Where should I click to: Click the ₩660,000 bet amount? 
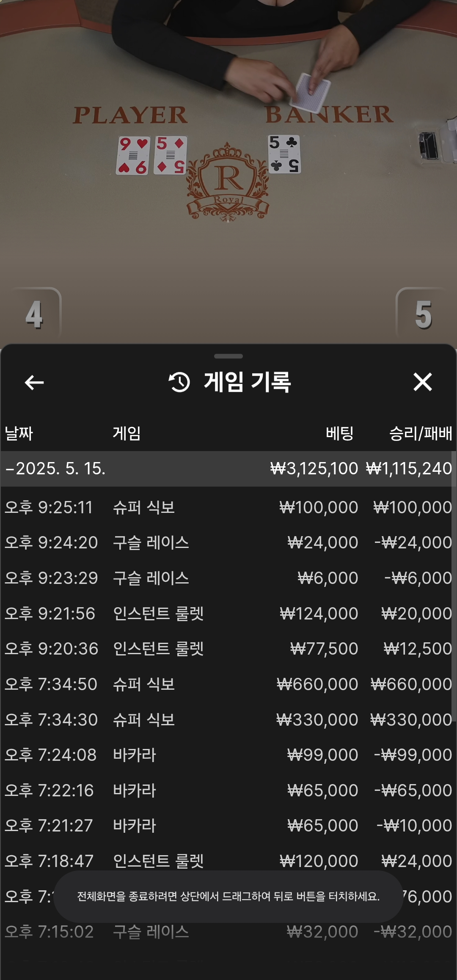pos(317,684)
